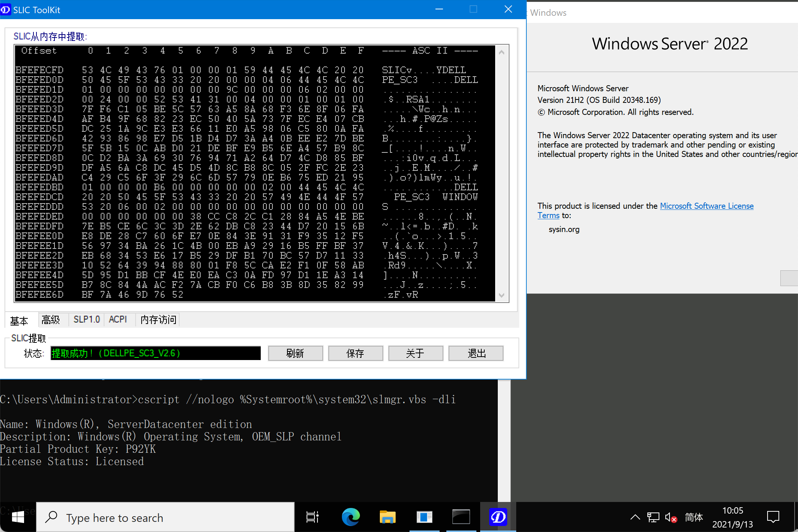Open Task View on the taskbar

pyautogui.click(x=313, y=517)
